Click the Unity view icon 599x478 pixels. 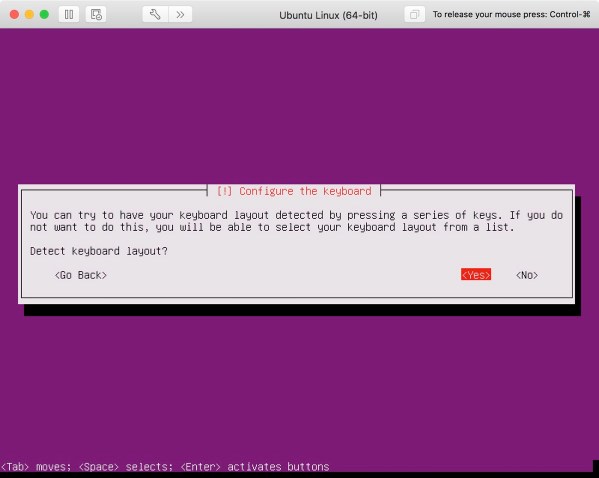click(x=414, y=15)
